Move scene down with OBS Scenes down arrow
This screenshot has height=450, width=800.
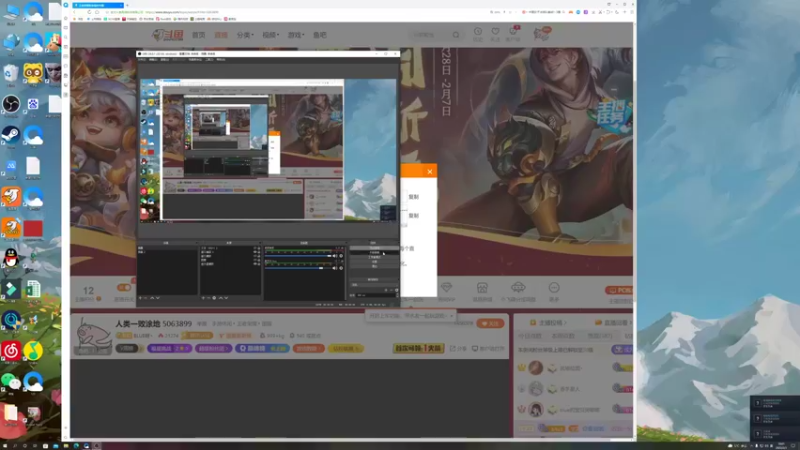tap(158, 298)
